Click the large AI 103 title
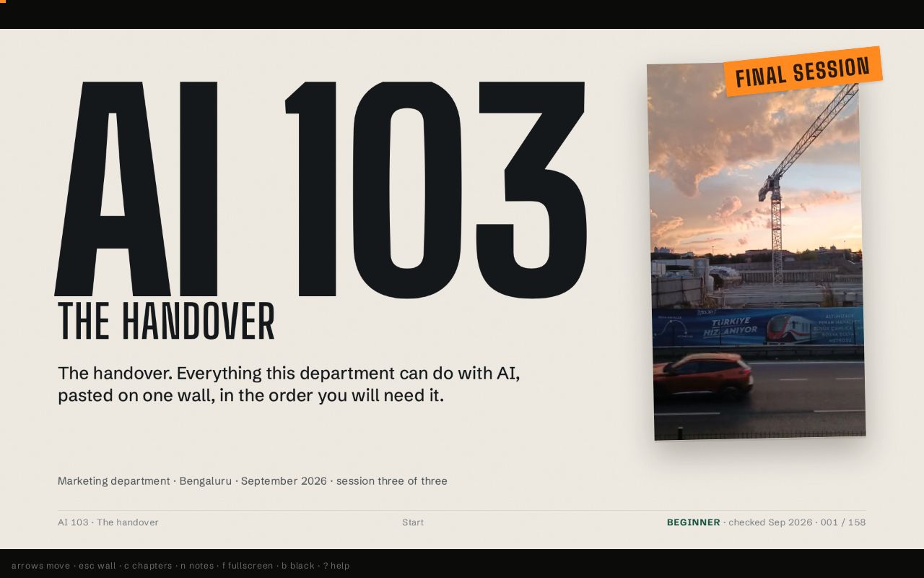The width and height of the screenshot is (924, 578). (x=321, y=190)
